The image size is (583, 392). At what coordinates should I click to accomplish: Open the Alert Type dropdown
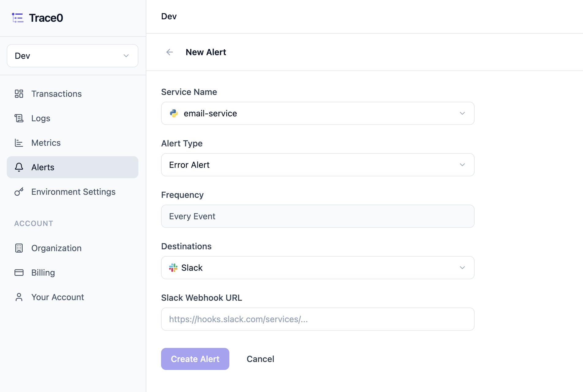click(318, 165)
